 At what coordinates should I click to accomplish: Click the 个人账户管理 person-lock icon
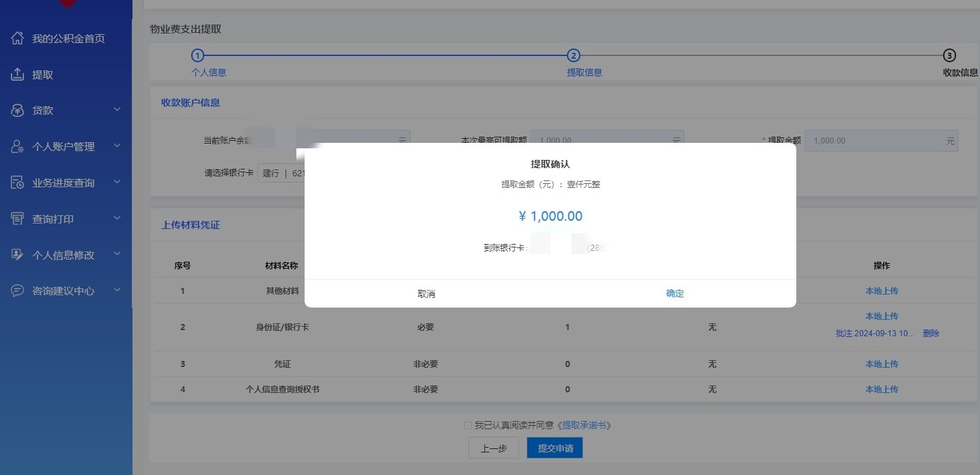pyautogui.click(x=18, y=146)
